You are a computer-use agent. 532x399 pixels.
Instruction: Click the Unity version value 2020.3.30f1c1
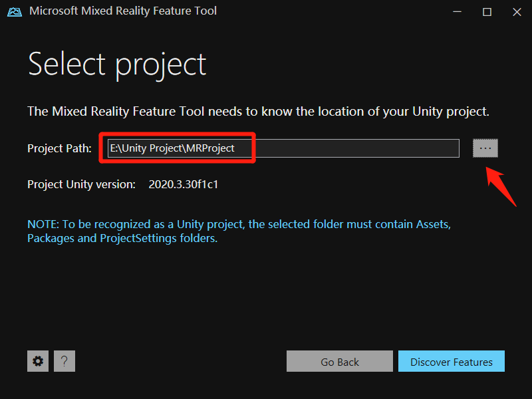click(x=184, y=184)
